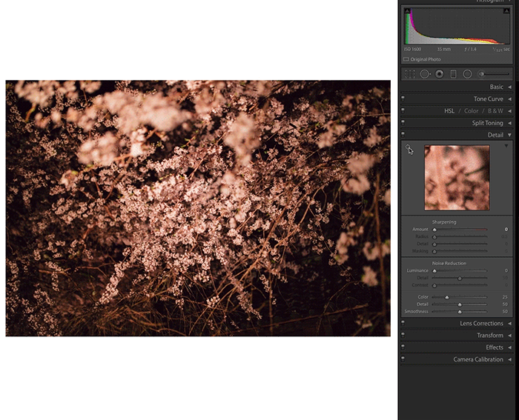Expand the Camera Calibration panel

(x=510, y=359)
